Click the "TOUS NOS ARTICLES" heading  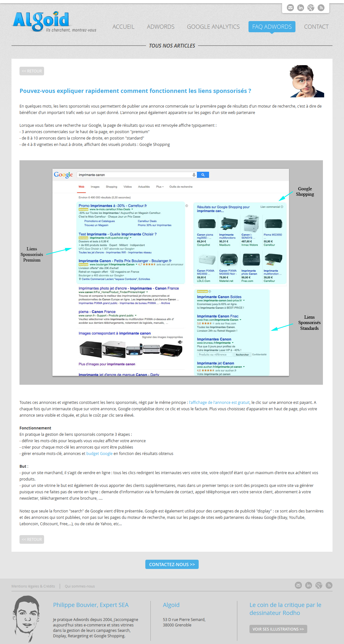click(x=172, y=46)
